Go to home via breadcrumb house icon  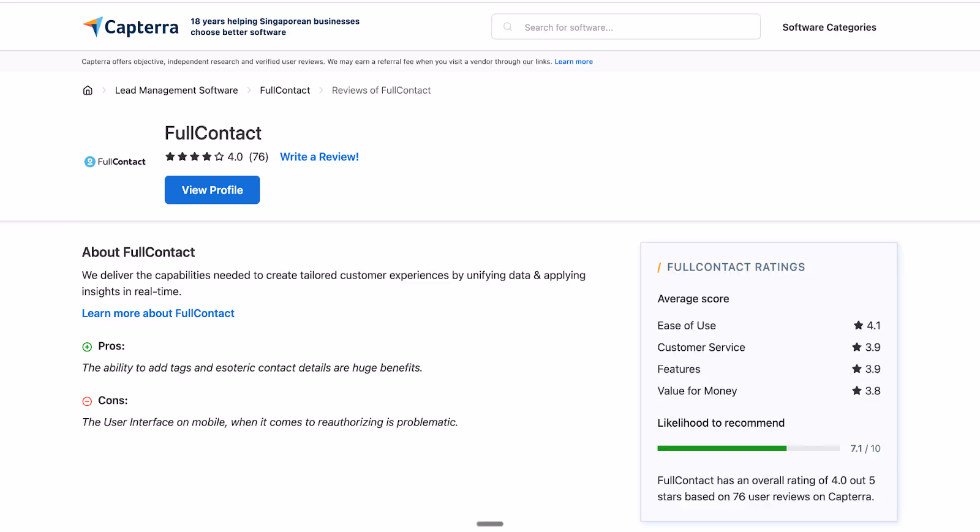(x=88, y=90)
